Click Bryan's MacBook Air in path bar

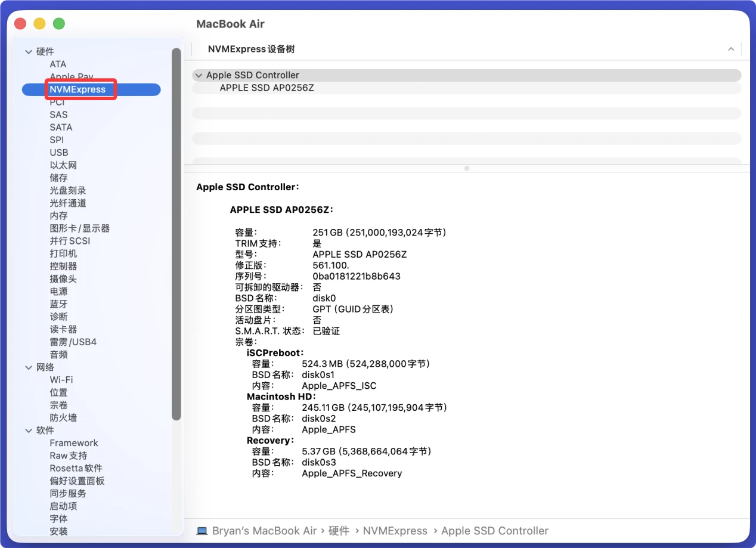click(x=264, y=531)
